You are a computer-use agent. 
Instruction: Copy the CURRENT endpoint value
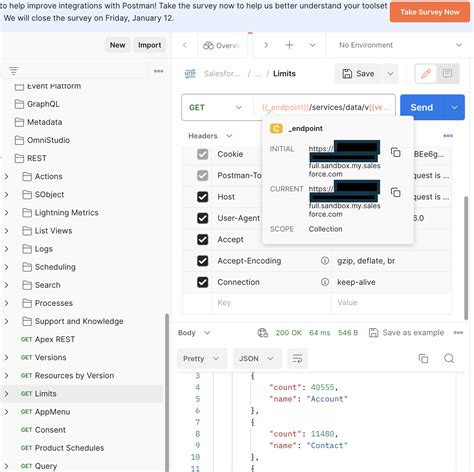396,193
